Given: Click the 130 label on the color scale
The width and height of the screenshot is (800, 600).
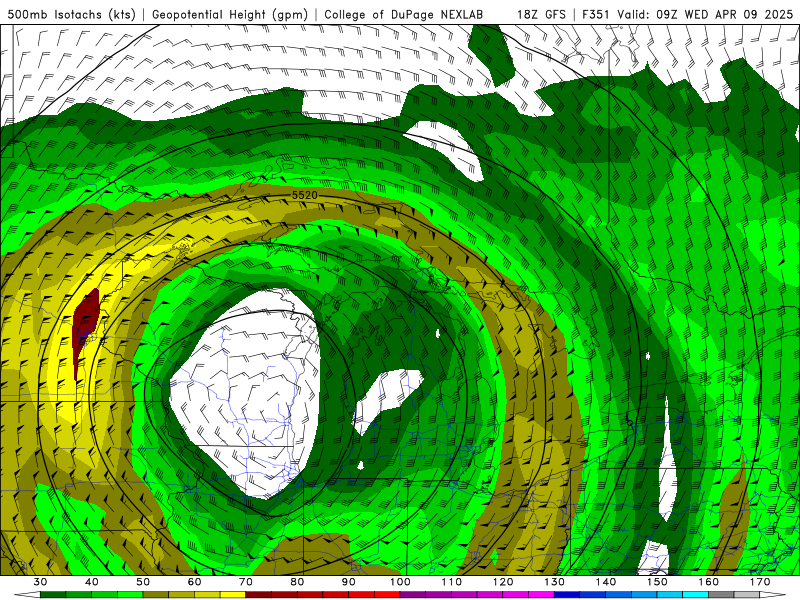Looking at the screenshot, I should [x=554, y=582].
